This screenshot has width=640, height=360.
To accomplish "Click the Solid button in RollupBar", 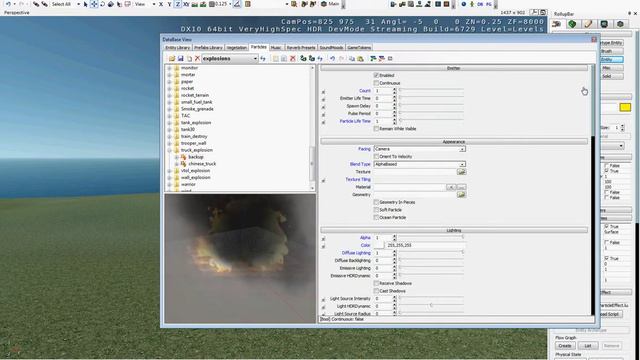I will pyautogui.click(x=611, y=76).
